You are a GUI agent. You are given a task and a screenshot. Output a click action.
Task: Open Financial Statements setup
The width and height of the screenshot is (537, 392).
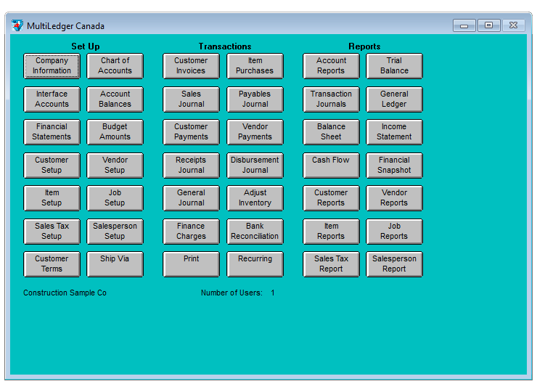52,132
